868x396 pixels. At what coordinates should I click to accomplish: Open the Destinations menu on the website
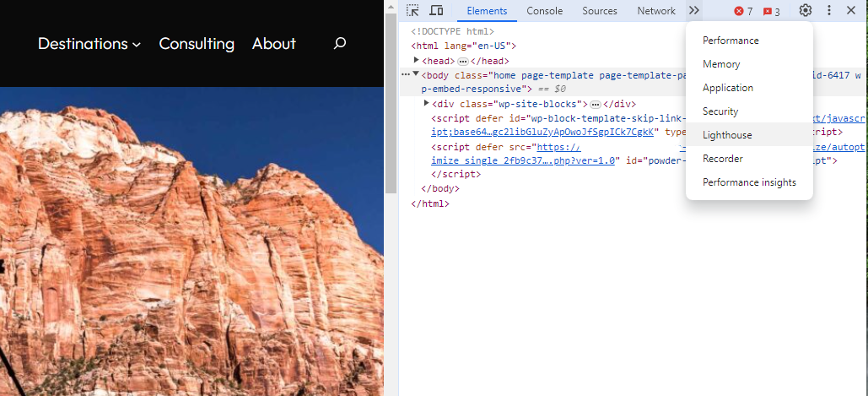pyautogui.click(x=89, y=43)
